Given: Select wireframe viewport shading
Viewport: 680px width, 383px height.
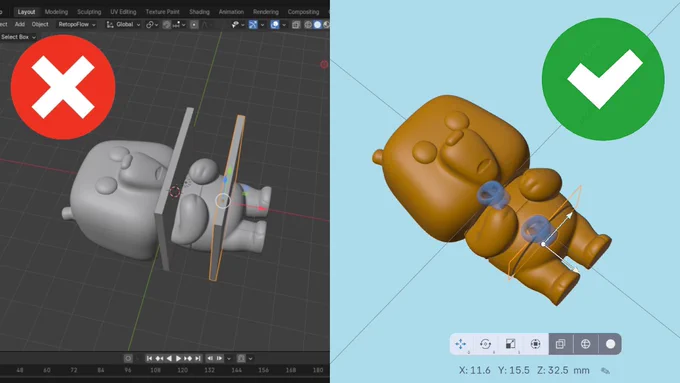Looking at the screenshot, I should click(x=308, y=25).
